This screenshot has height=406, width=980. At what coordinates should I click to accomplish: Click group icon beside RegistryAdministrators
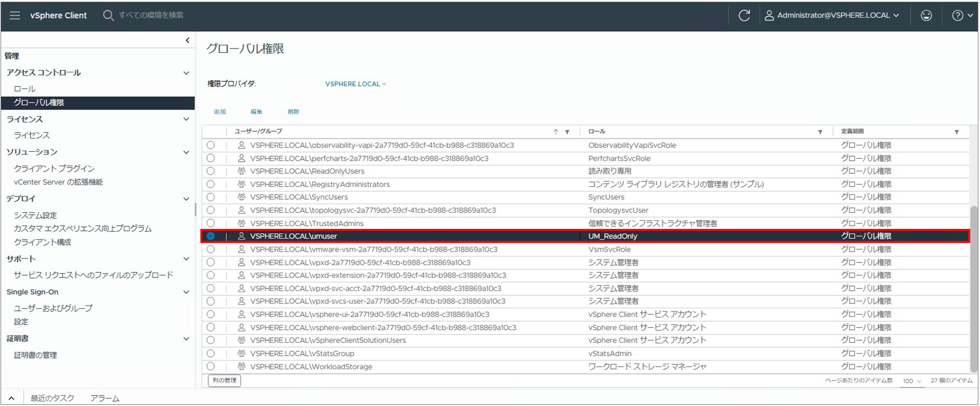point(241,184)
